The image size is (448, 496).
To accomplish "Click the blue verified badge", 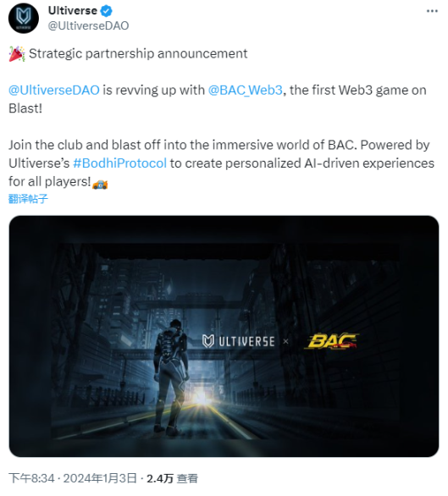I will 107,11.
